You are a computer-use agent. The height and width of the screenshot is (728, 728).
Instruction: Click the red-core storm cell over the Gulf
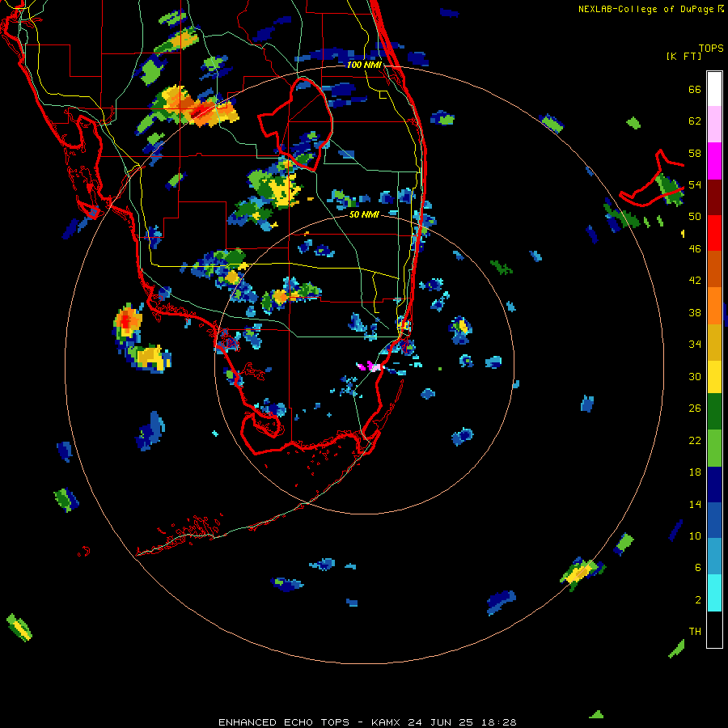(128, 320)
